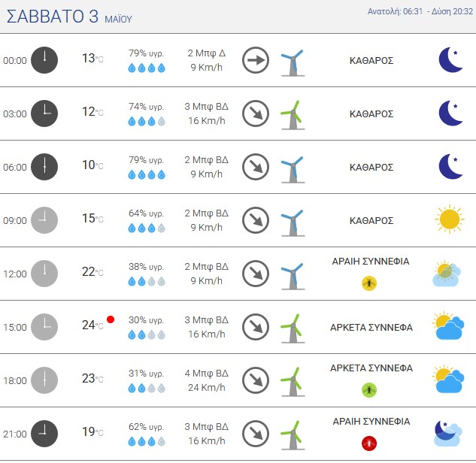Click the wind direction arrow at 18:00

[x=256, y=380]
